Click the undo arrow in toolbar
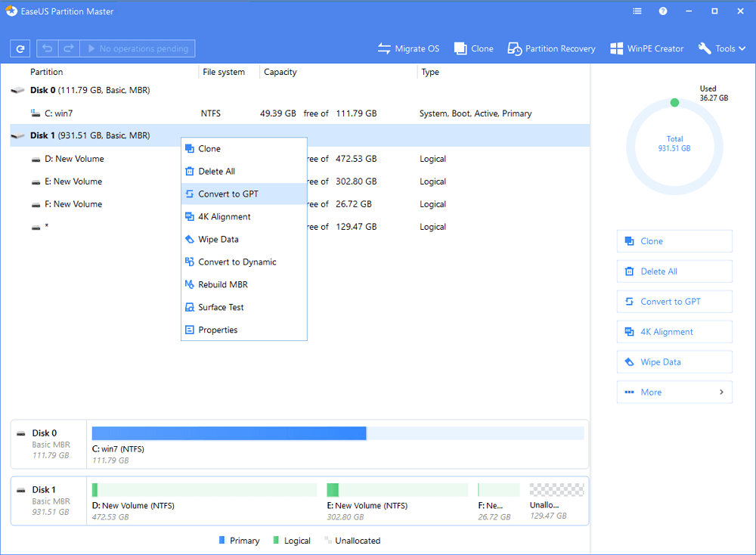Viewport: 756px width, 555px height. coord(47,48)
